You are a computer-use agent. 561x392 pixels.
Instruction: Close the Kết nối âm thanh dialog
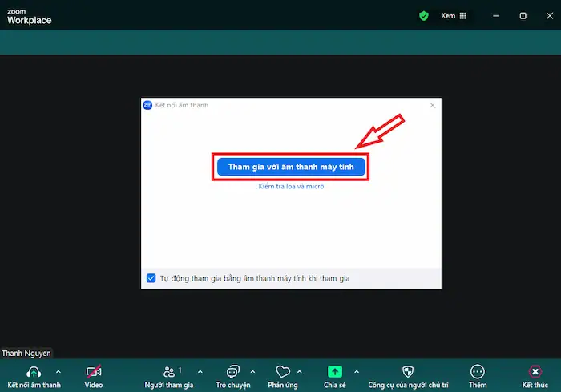(x=433, y=105)
